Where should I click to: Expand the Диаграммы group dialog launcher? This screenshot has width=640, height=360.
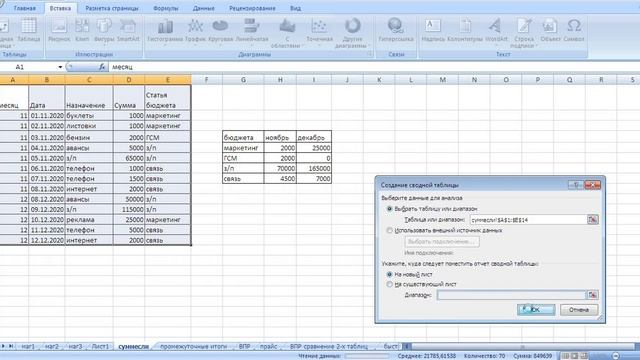tap(369, 54)
